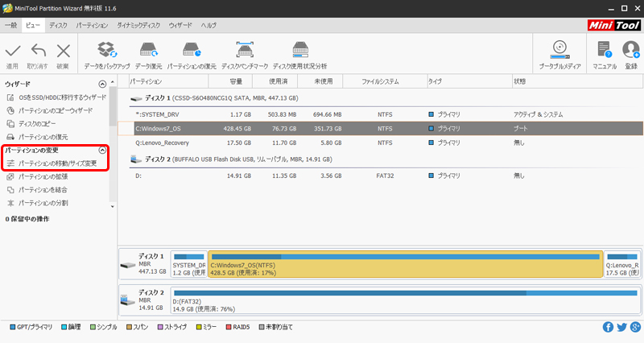This screenshot has width=644, height=343.
Task: Select ディスクのコピー in the sidebar
Action: tap(31, 124)
